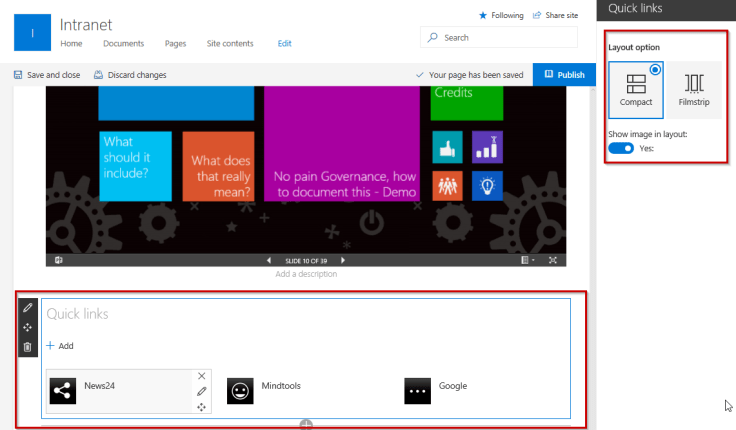Image resolution: width=736 pixels, height=430 pixels.
Task: Open presentation fullscreen view
Action: tap(552, 260)
